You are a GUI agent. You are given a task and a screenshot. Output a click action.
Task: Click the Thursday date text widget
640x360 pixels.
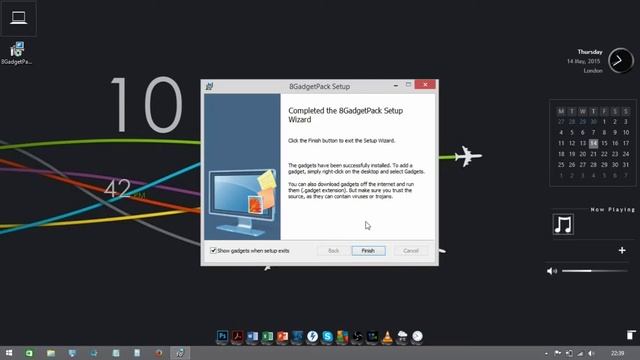590,52
